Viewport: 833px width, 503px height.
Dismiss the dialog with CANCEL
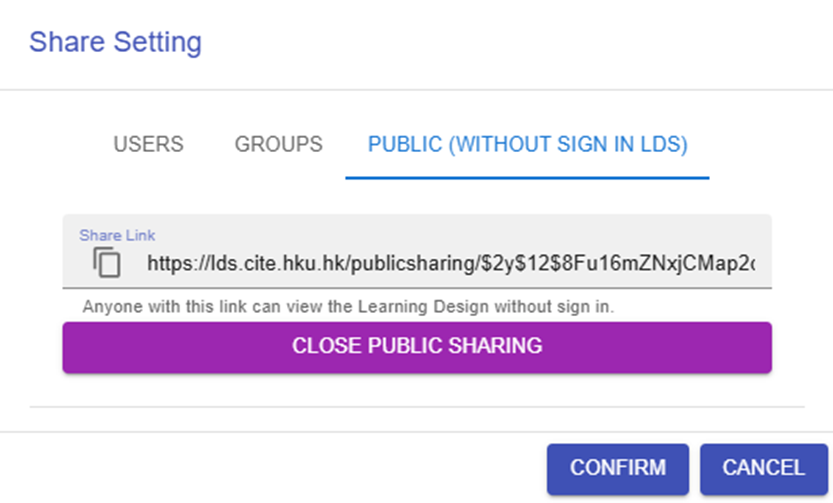(763, 468)
